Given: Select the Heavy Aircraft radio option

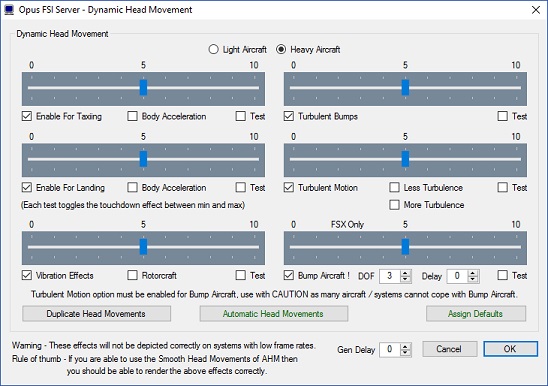Looking at the screenshot, I should tap(281, 49).
